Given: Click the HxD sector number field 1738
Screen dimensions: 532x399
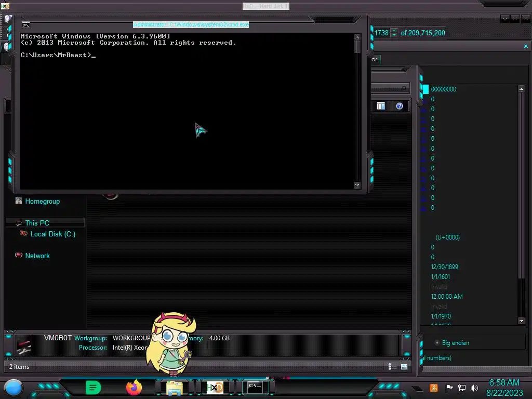Looking at the screenshot, I should (x=382, y=33).
